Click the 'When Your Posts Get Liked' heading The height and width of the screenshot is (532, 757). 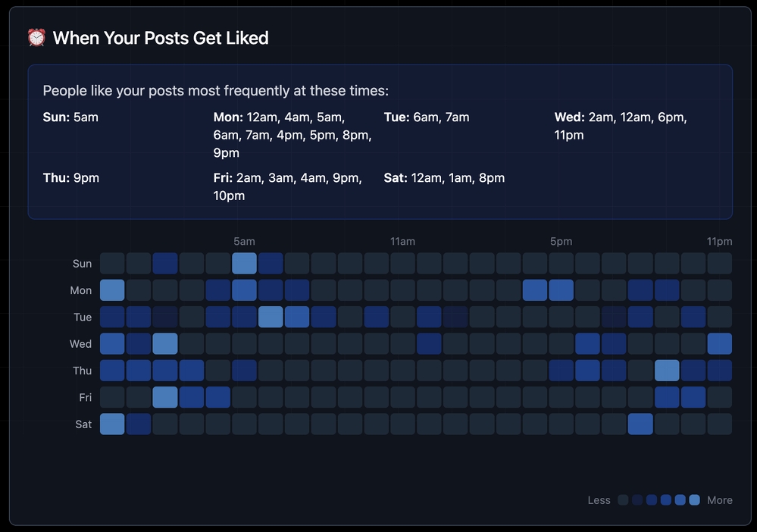click(x=161, y=38)
